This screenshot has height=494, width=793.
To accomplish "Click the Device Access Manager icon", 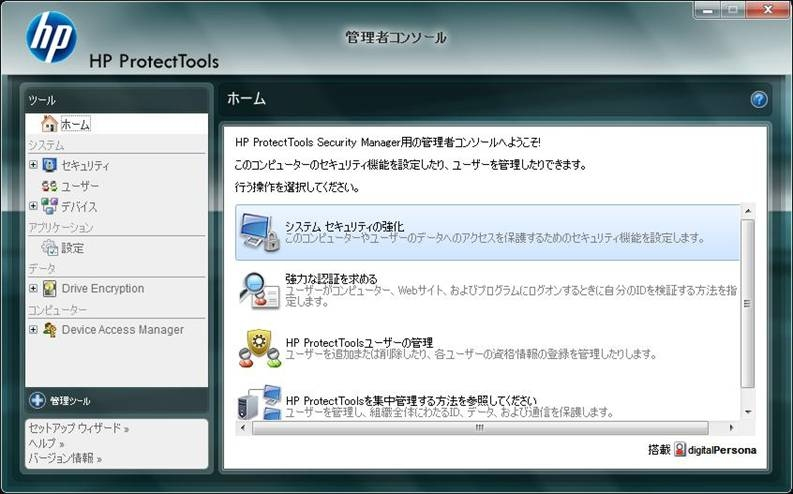I will pyautogui.click(x=50, y=330).
